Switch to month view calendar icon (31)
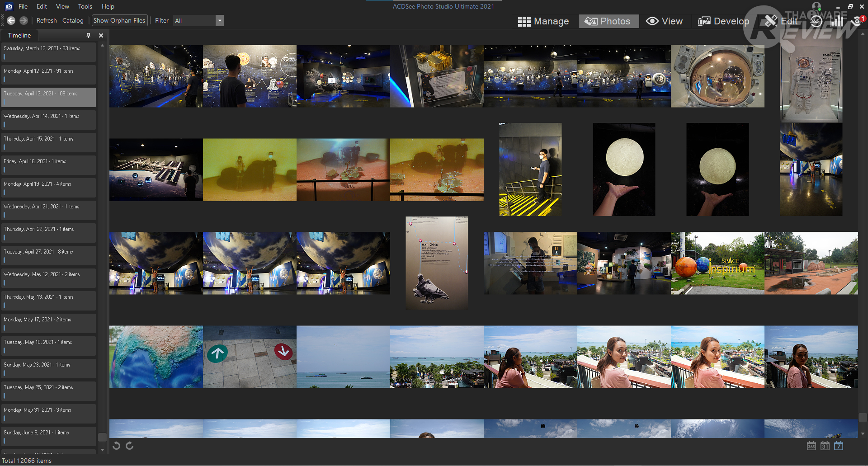The width and height of the screenshot is (868, 466). [x=825, y=446]
